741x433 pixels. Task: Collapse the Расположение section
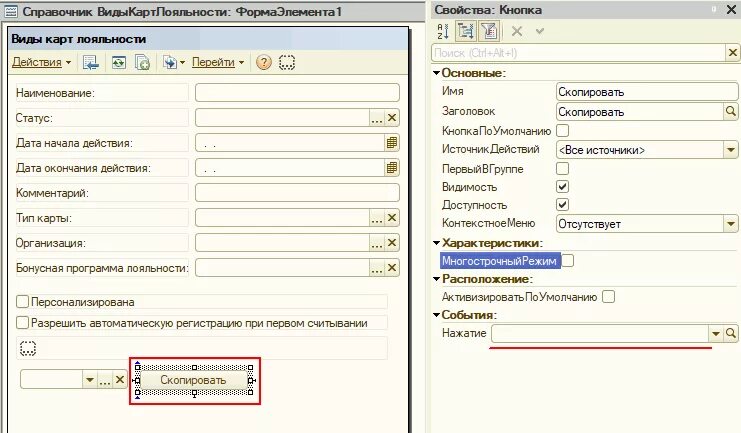coord(437,279)
